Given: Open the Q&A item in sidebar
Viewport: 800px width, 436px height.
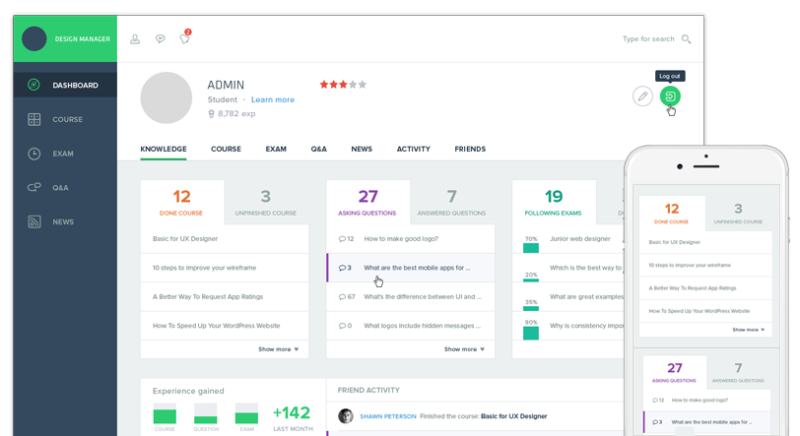Looking at the screenshot, I should (x=60, y=187).
